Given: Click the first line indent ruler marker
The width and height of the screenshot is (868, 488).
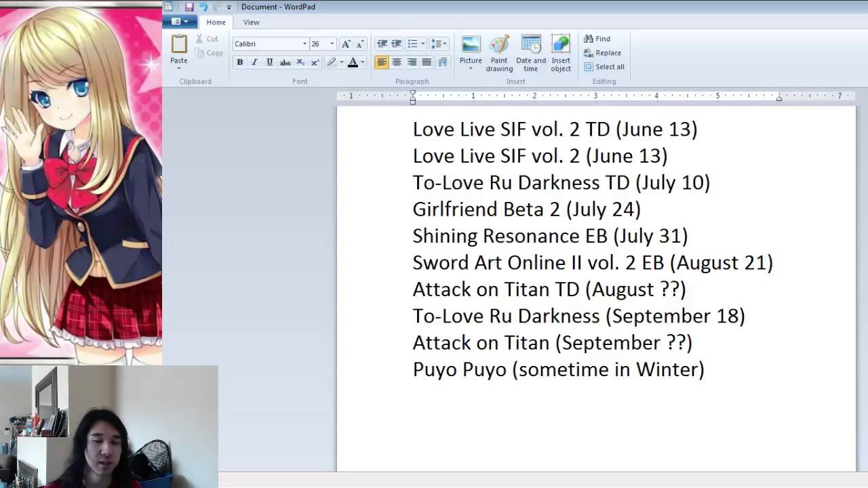Looking at the screenshot, I should point(412,94).
